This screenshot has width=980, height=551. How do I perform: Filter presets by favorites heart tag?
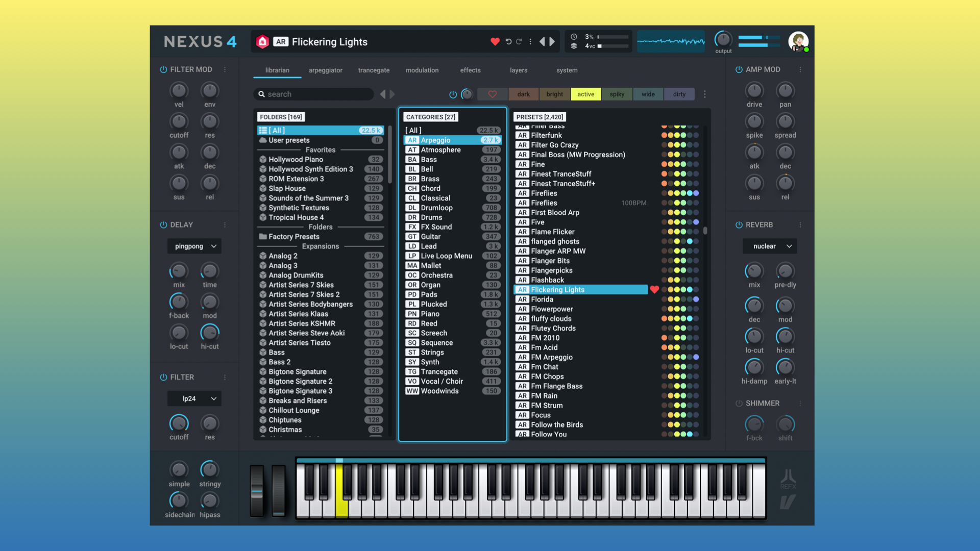point(493,94)
